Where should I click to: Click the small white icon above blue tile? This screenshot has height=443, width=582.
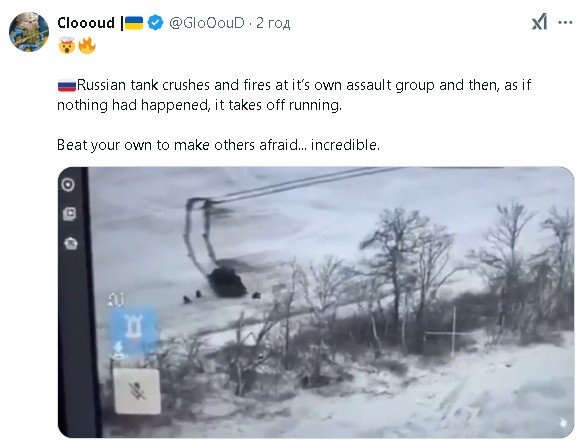(116, 299)
